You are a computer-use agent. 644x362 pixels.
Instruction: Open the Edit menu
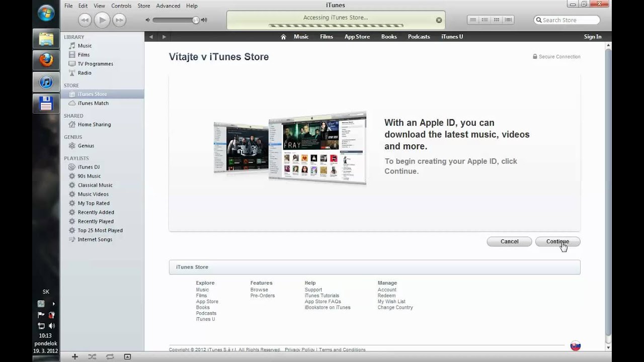point(83,6)
